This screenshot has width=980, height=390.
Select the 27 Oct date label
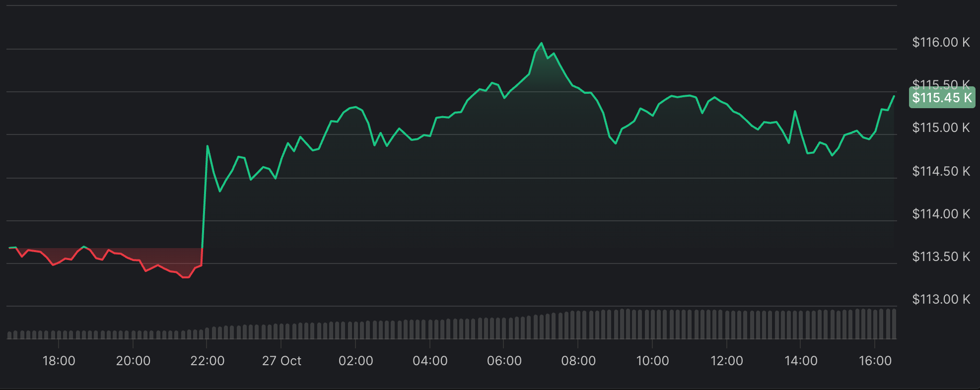[281, 361]
